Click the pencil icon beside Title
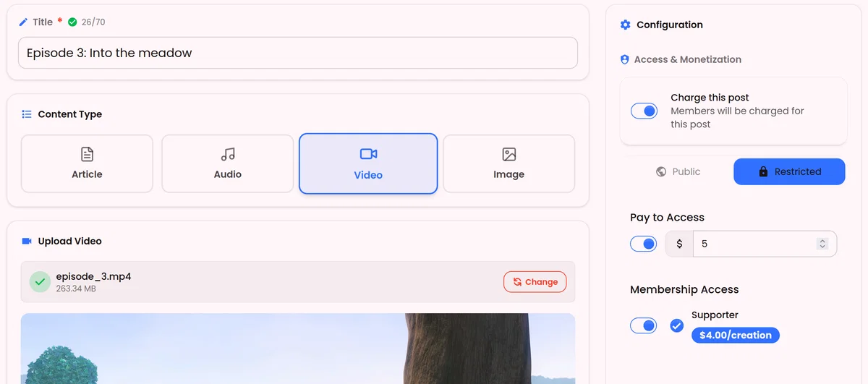The height and width of the screenshot is (384, 868). 23,22
